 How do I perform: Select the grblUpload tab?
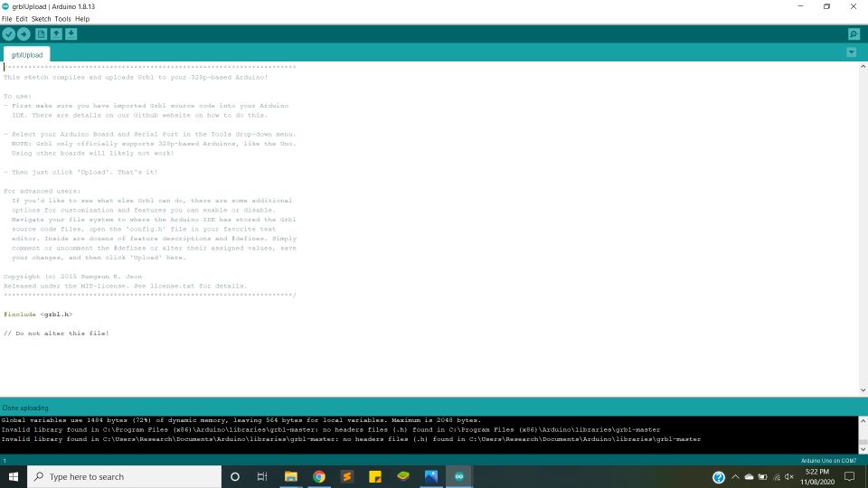click(26, 55)
